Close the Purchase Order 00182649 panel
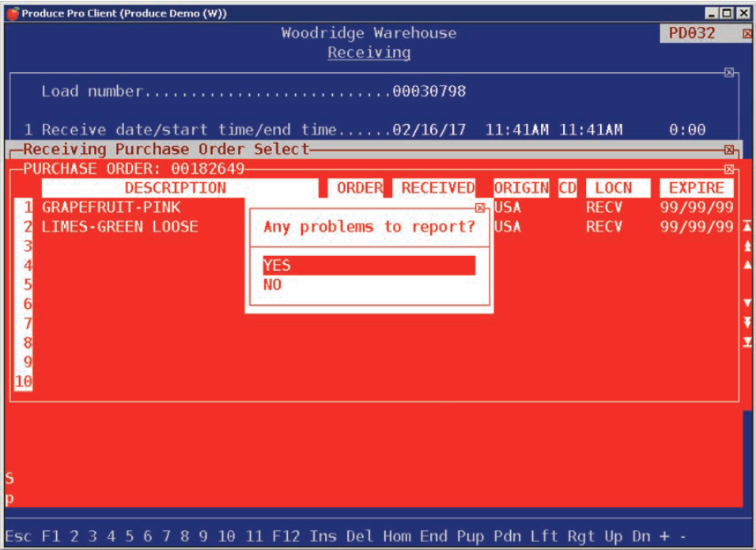This screenshot has width=756, height=550. click(729, 169)
